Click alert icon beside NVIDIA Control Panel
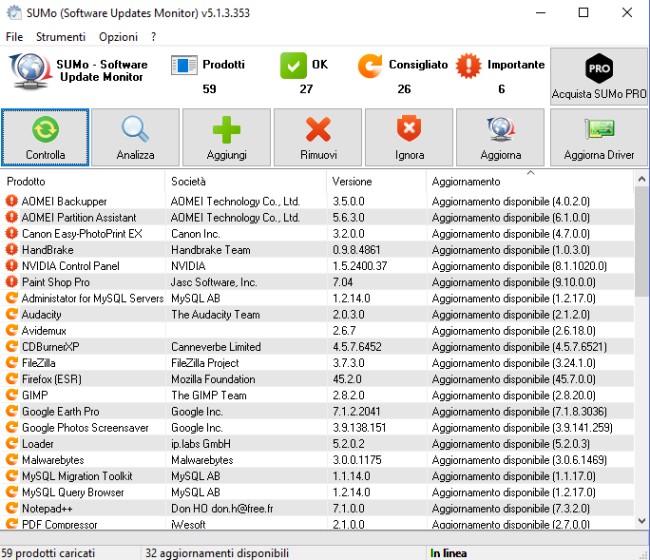The height and width of the screenshot is (560, 650). (x=12, y=266)
